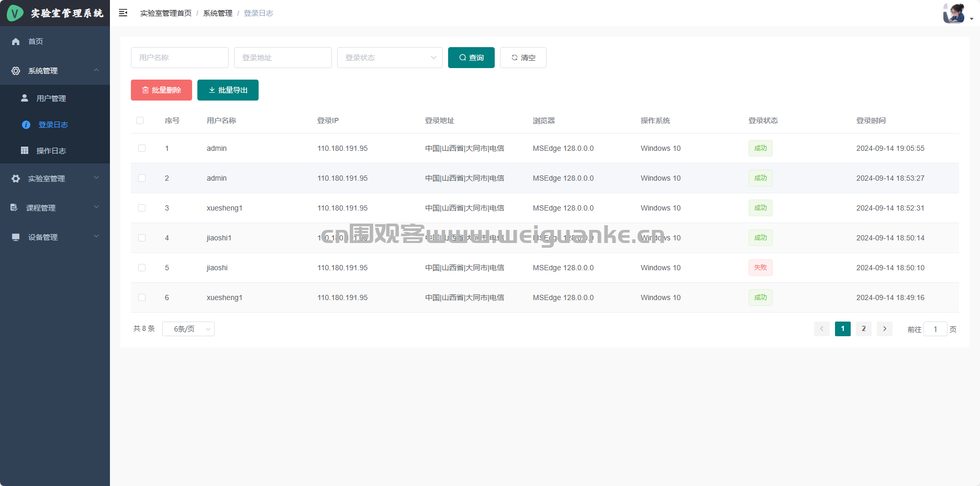Click username jiaoshi in row 5
980x486 pixels.
217,268
